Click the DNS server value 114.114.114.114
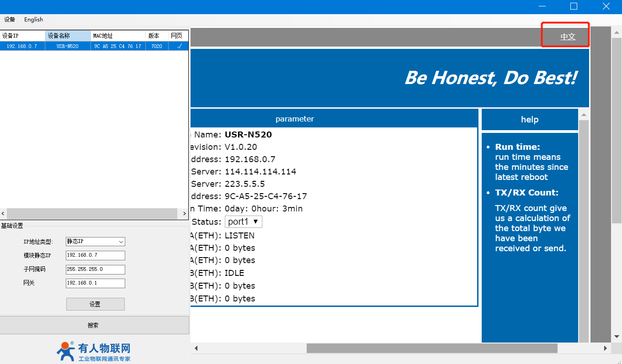 click(x=260, y=172)
